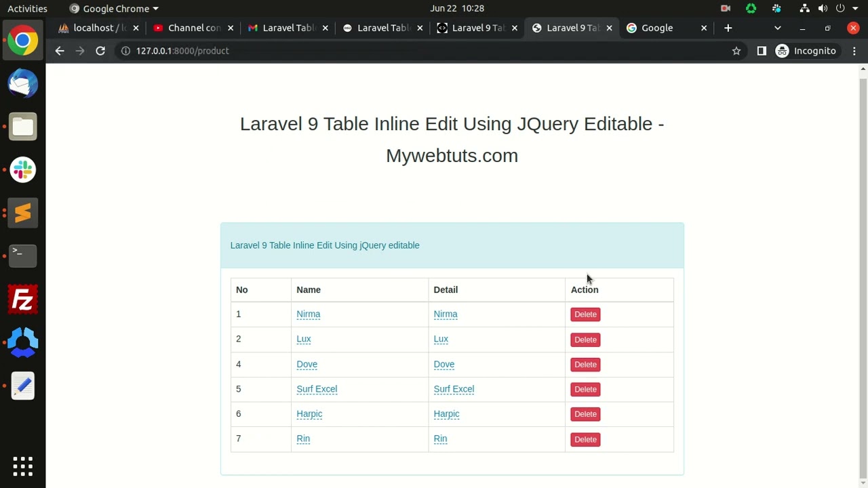Open Sublime Text from the dock
Viewport: 868px width, 488px height.
[22, 213]
